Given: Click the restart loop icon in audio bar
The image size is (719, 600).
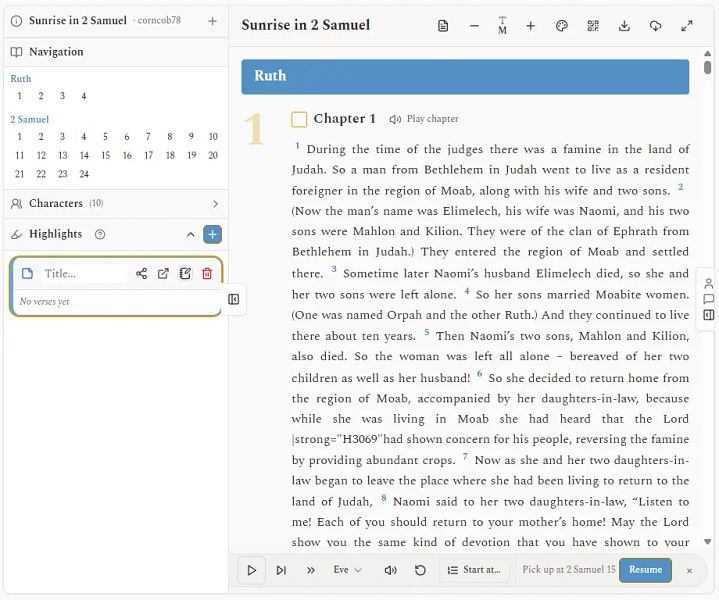Looking at the screenshot, I should click(x=420, y=570).
